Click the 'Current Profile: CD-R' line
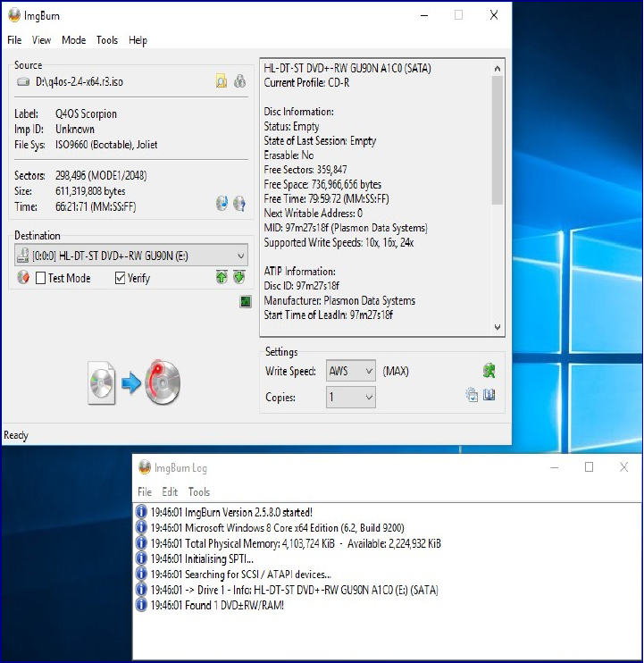 click(306, 82)
